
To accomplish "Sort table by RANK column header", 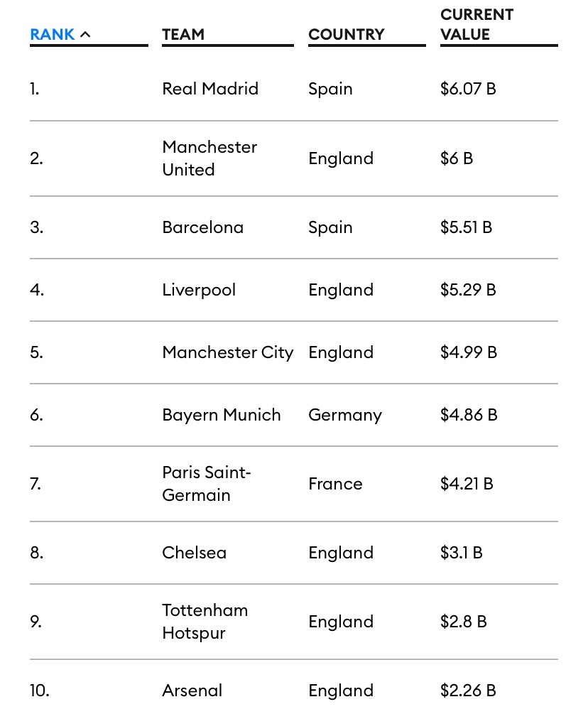I will tap(53, 35).
